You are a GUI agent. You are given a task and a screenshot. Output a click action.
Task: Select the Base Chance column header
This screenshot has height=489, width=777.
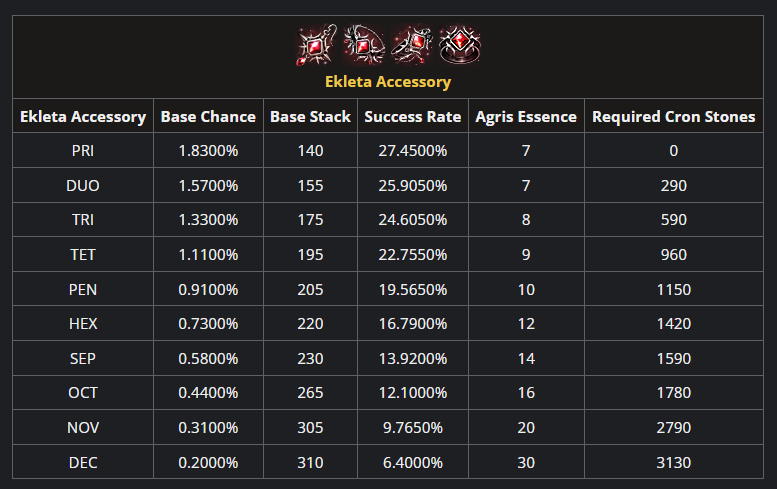pos(208,116)
